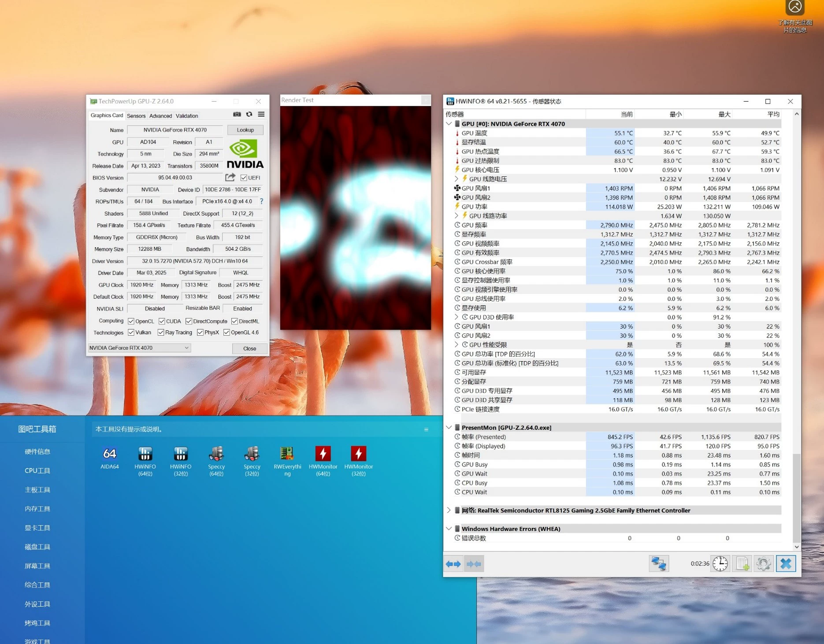Open the GPU-Z hamburger menu
This screenshot has width=824, height=644.
pyautogui.click(x=261, y=115)
